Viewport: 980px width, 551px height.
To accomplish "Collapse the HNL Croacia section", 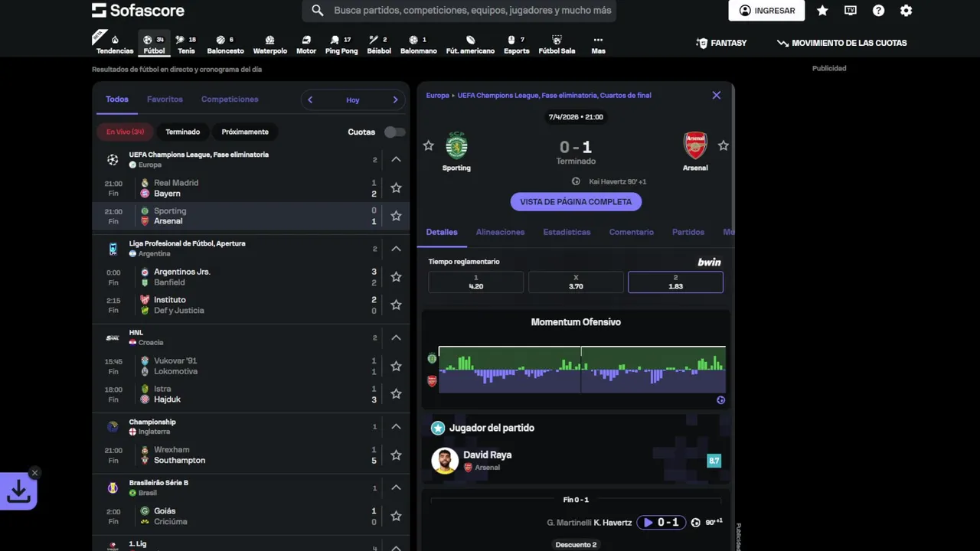I will click(x=396, y=337).
